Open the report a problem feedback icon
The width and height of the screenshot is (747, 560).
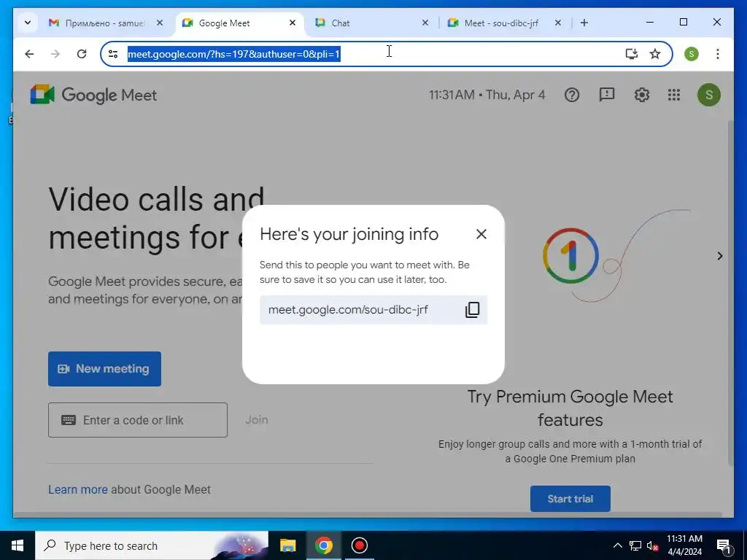click(x=606, y=95)
